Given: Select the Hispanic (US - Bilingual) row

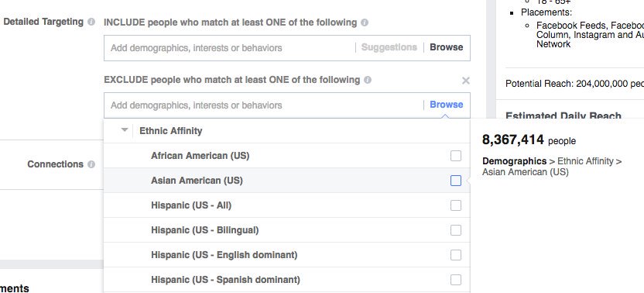Looking at the screenshot, I should point(286,230).
